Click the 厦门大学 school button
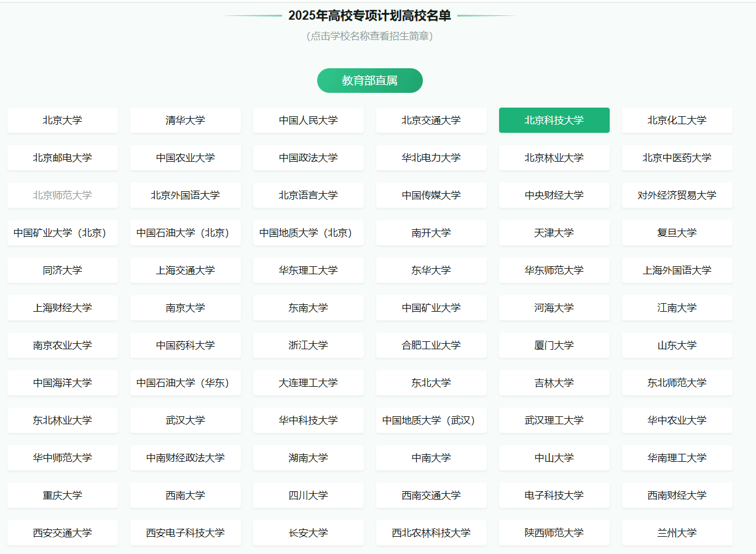This screenshot has height=554, width=756. (554, 346)
